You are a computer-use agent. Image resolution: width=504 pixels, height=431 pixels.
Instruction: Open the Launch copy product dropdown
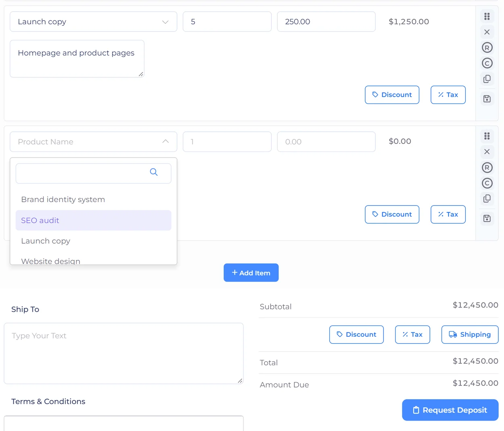[x=94, y=22]
